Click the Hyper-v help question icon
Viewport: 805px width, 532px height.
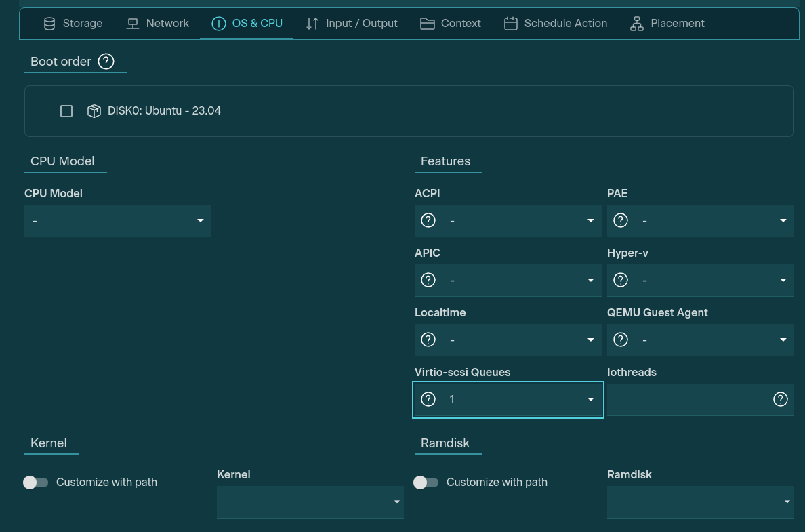coord(621,280)
